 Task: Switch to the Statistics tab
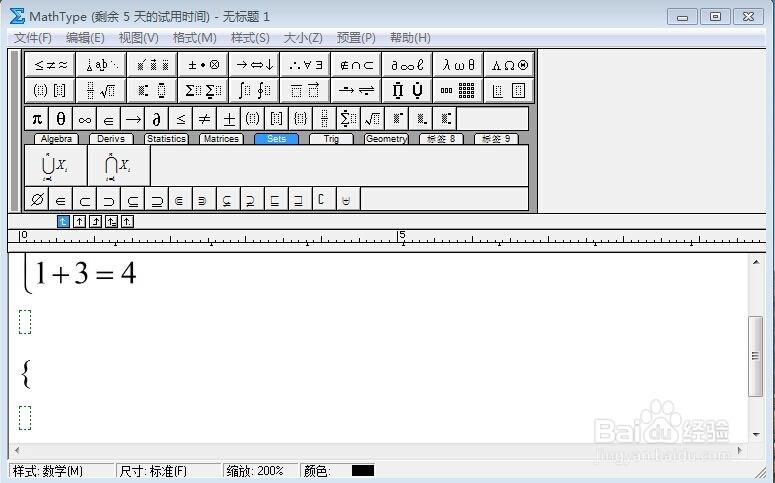click(x=166, y=139)
